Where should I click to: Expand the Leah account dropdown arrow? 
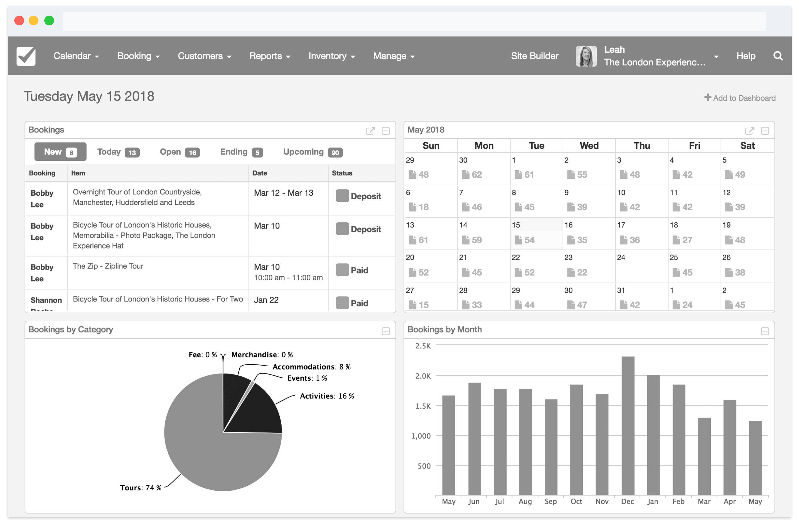click(716, 57)
